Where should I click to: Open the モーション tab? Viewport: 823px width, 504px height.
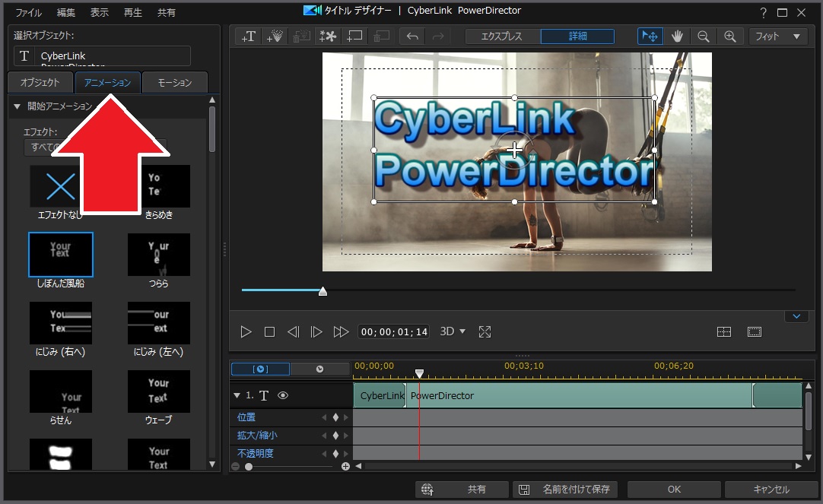coord(175,83)
